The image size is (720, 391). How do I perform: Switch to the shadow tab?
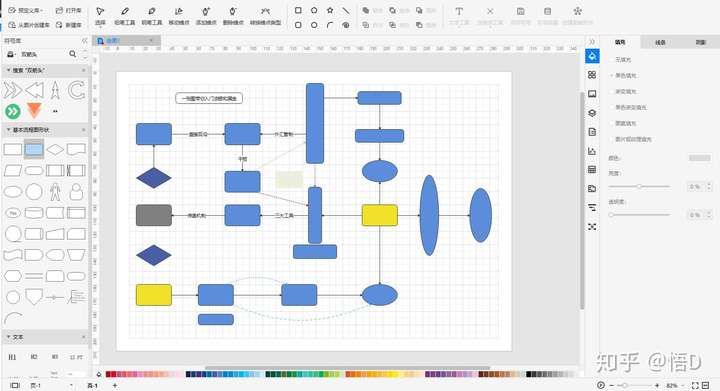click(x=700, y=42)
